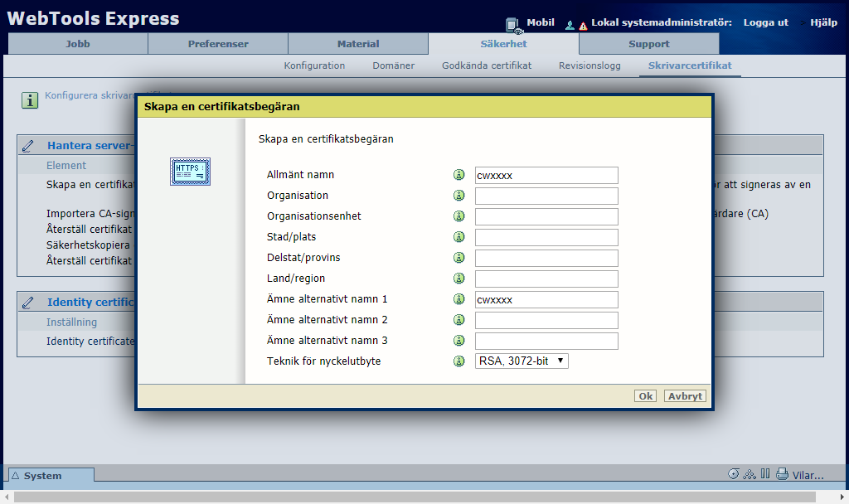The height and width of the screenshot is (504, 849).
Task: Click the Stad/plats input field
Action: [x=546, y=238]
